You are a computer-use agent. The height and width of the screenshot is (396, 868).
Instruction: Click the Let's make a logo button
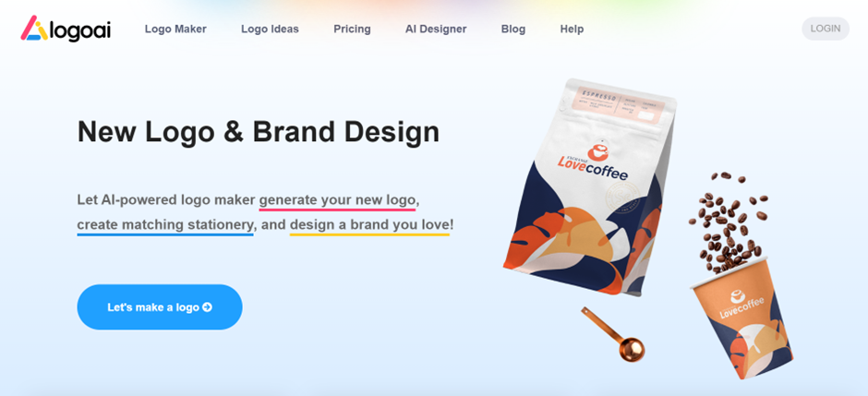click(x=160, y=307)
